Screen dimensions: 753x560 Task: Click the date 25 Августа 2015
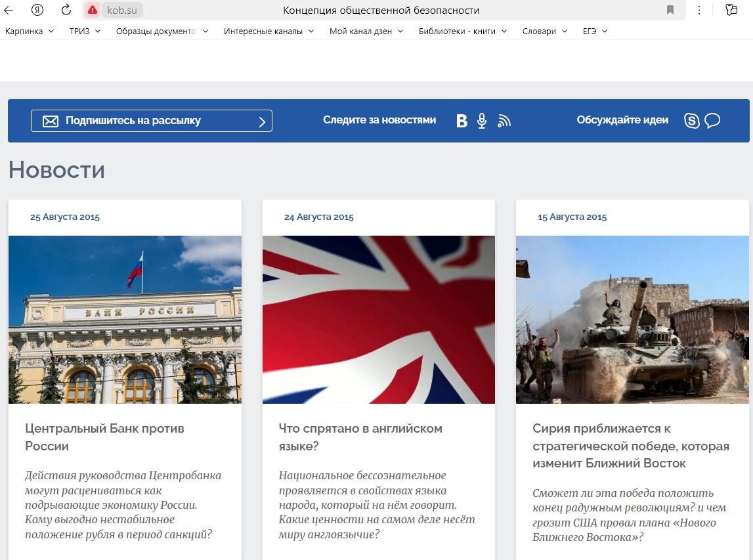pos(65,217)
